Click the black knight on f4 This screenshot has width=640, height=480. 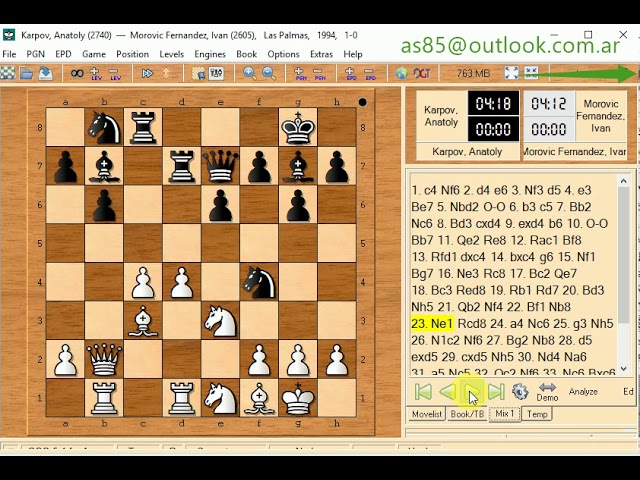click(259, 282)
